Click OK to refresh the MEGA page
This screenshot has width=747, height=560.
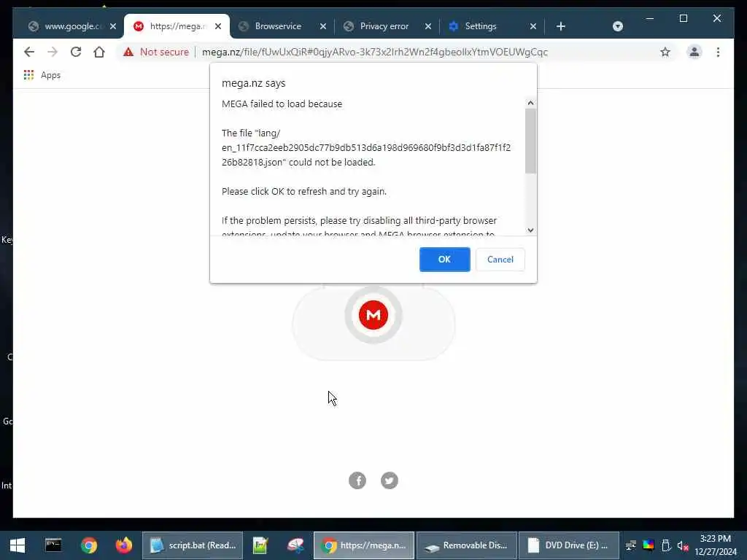tap(444, 260)
